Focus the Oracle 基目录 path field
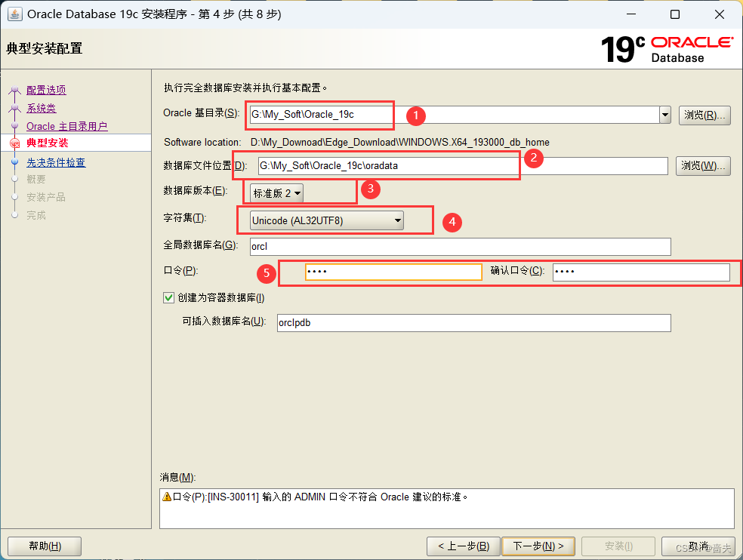This screenshot has width=743, height=560. (455, 115)
